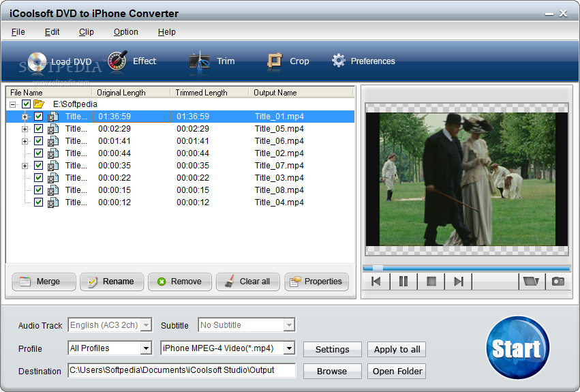Open the File menu
The height and width of the screenshot is (392, 580).
pos(18,32)
